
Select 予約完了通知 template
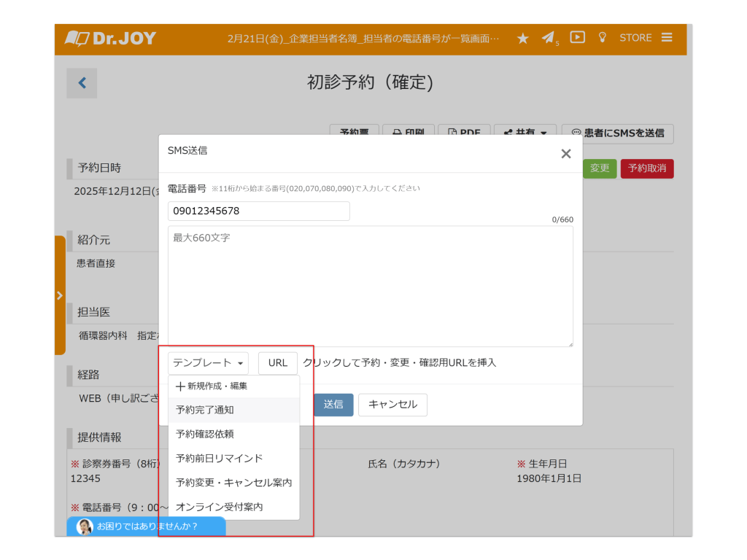click(205, 411)
